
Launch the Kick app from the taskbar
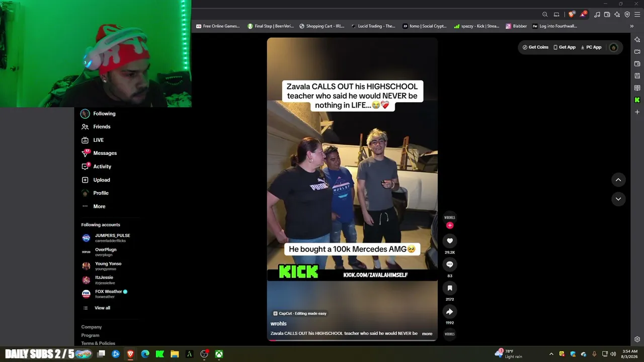[160, 354]
